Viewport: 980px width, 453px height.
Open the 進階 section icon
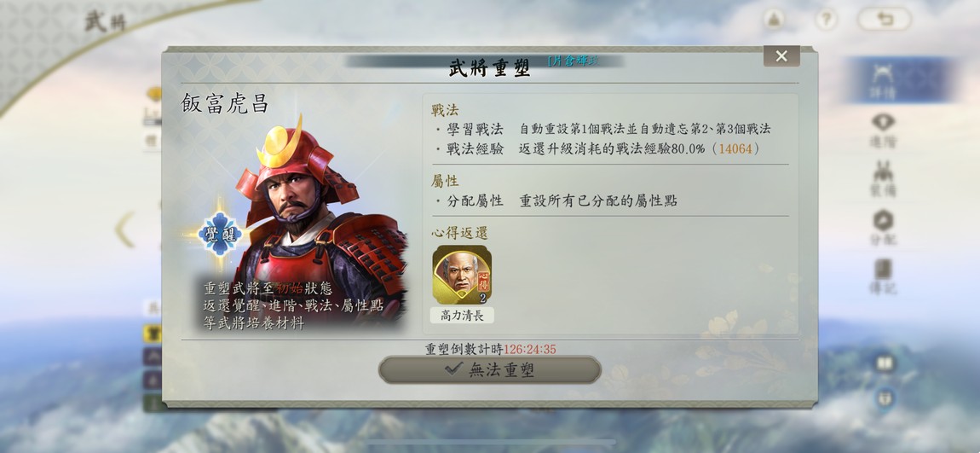coord(883,130)
